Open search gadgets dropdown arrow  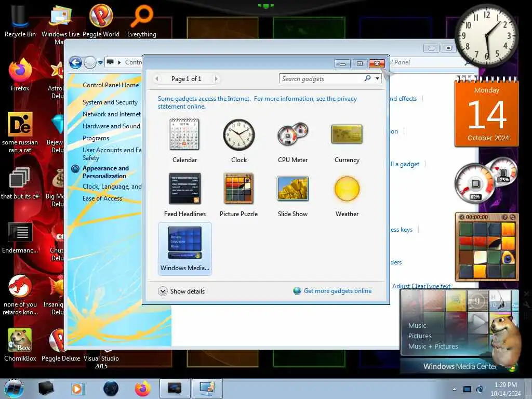(377, 79)
